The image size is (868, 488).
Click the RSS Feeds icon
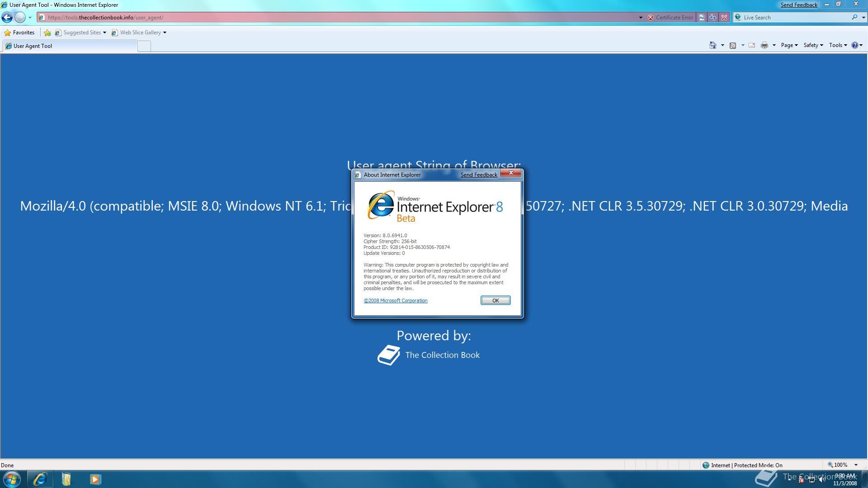coord(733,45)
